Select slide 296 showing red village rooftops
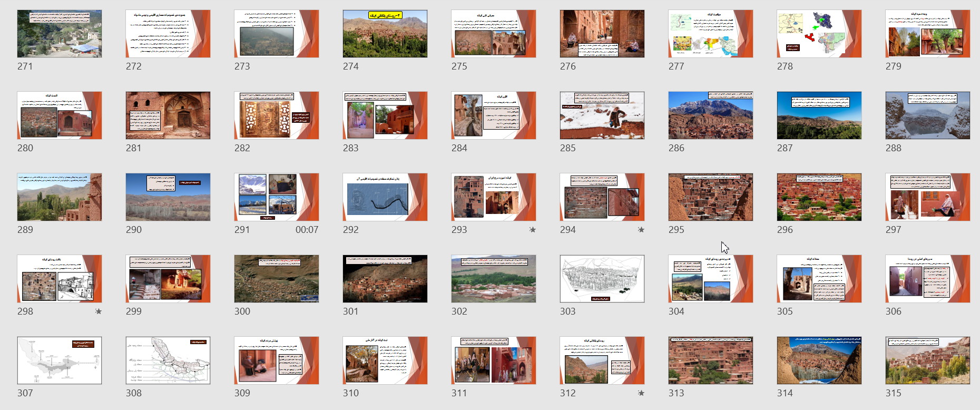 tap(819, 197)
